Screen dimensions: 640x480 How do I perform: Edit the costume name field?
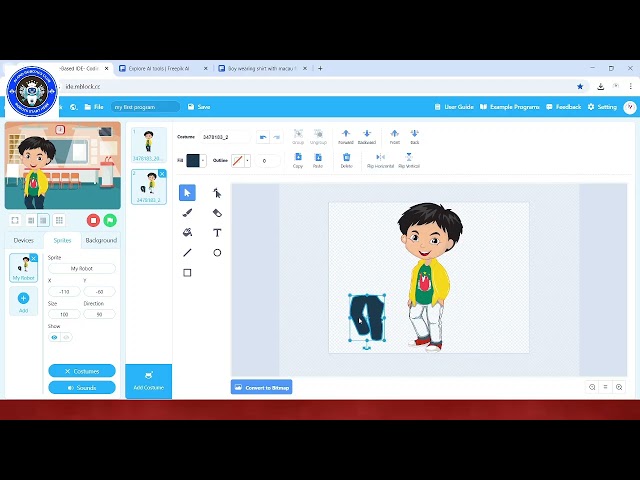coord(225,137)
